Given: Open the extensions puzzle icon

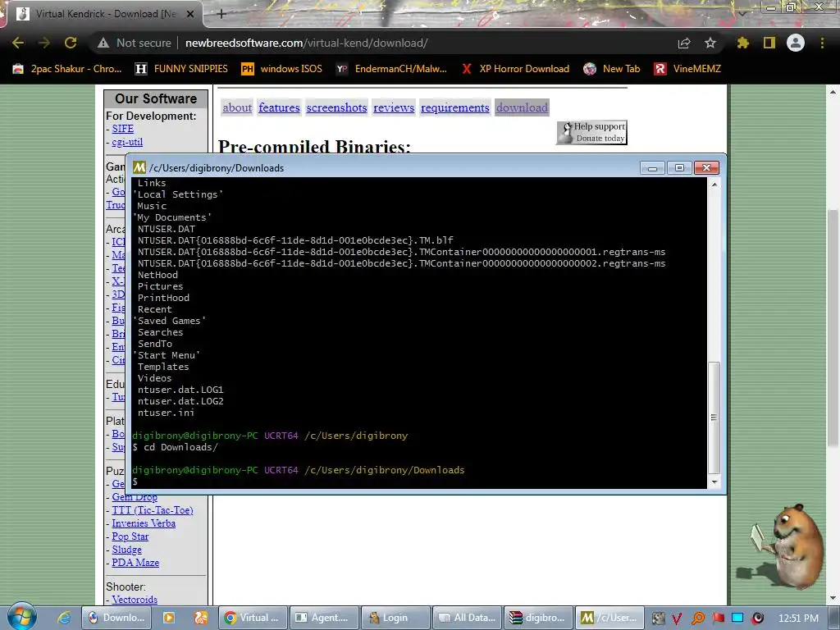Looking at the screenshot, I should coord(742,43).
